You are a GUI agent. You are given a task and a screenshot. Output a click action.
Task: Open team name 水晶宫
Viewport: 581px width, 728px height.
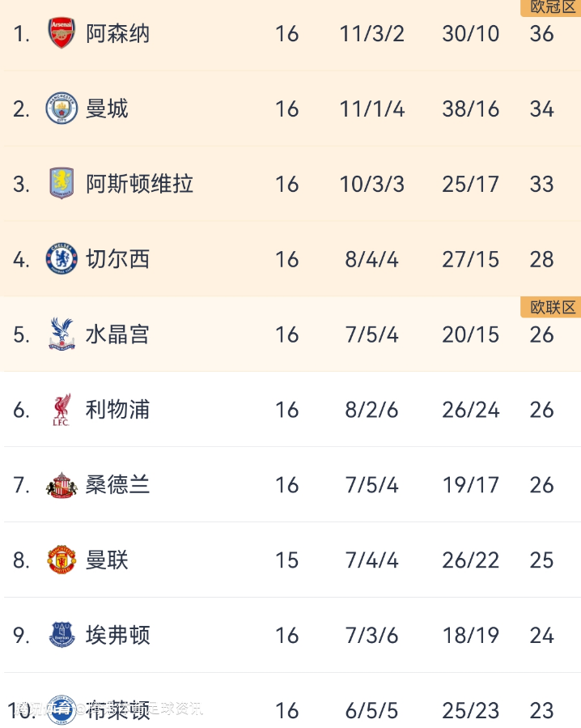tap(117, 334)
